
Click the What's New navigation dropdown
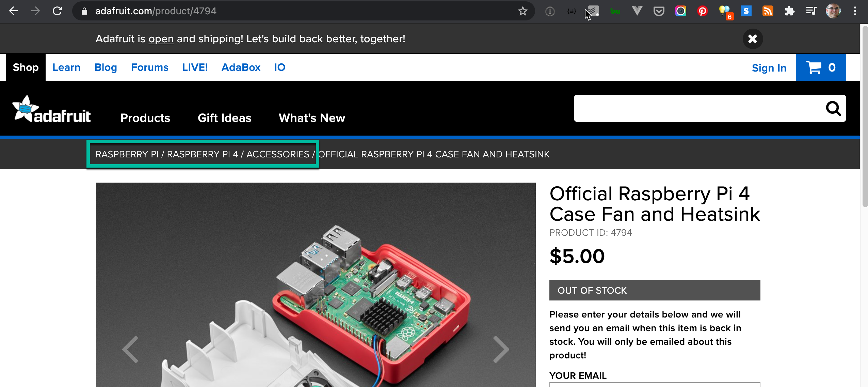coord(312,118)
